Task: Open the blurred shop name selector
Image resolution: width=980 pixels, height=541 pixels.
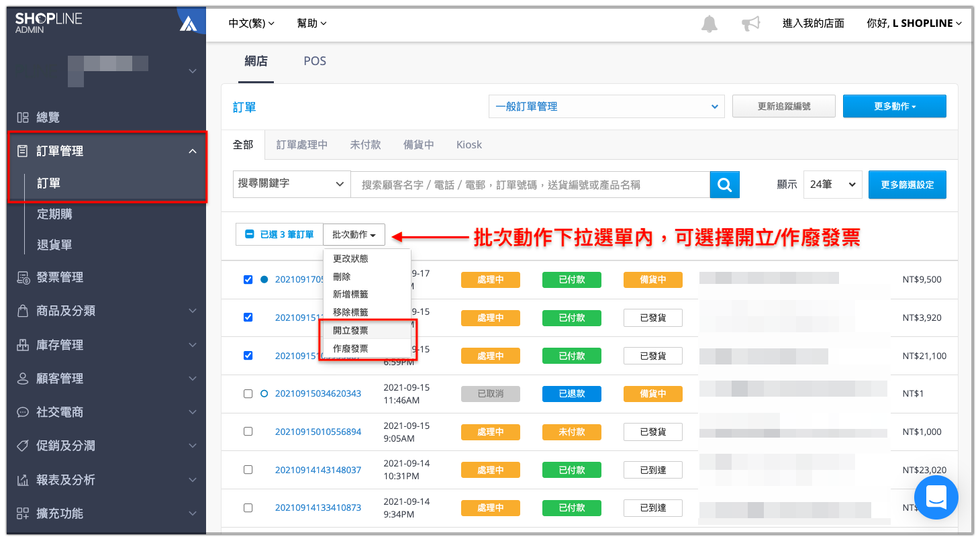Action: tap(107, 70)
